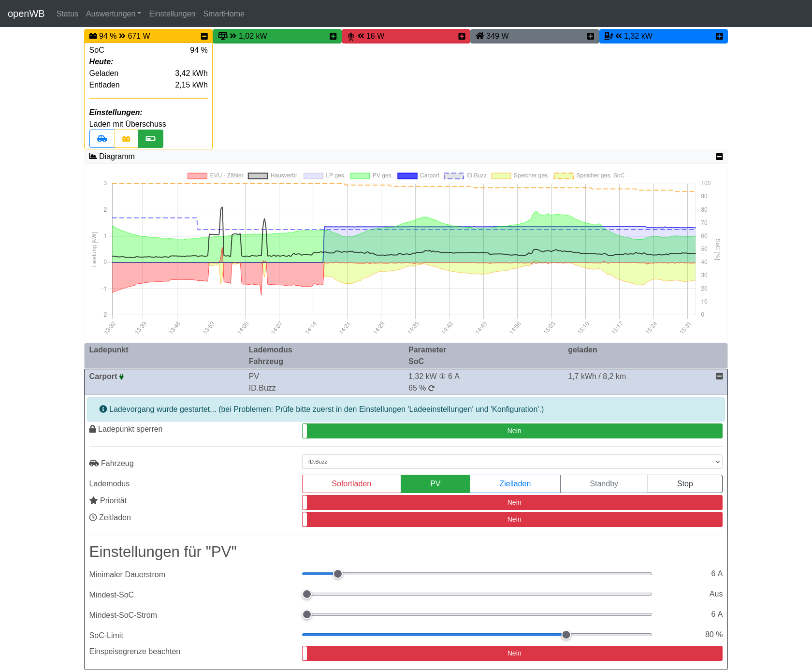Toggle LP ges. legend series
Image resolution: width=812 pixels, height=670 pixels.
coord(324,175)
